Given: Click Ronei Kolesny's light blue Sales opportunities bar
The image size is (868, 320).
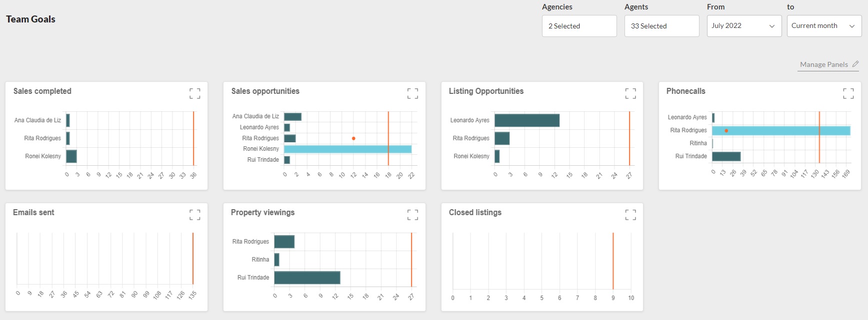Looking at the screenshot, I should (347, 149).
